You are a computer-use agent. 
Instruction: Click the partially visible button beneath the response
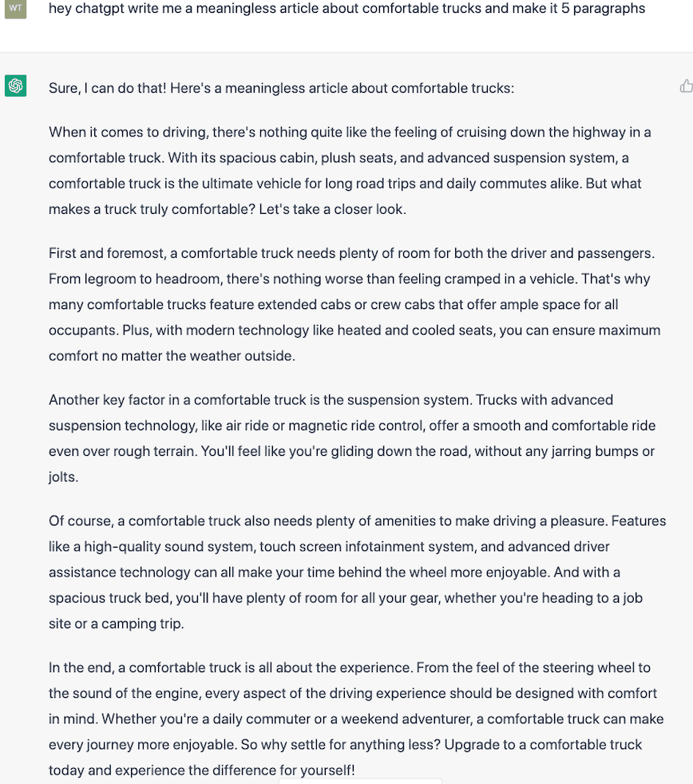tap(360, 781)
